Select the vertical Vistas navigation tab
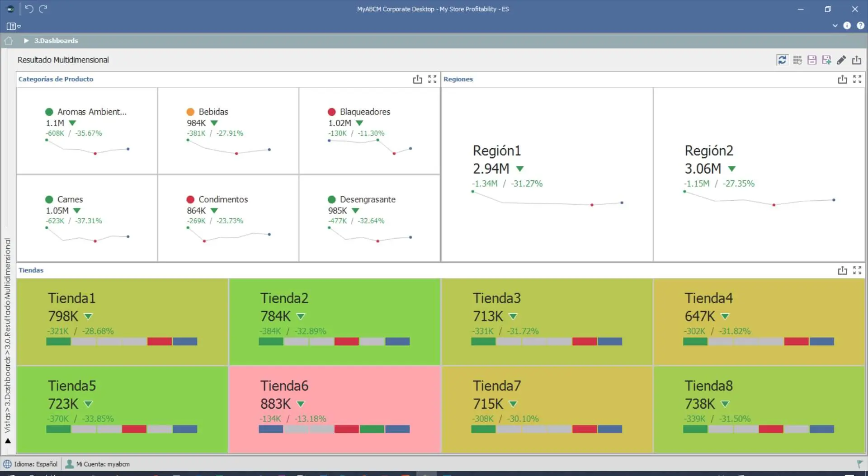Viewport: 868px width, 476px height. (7, 335)
